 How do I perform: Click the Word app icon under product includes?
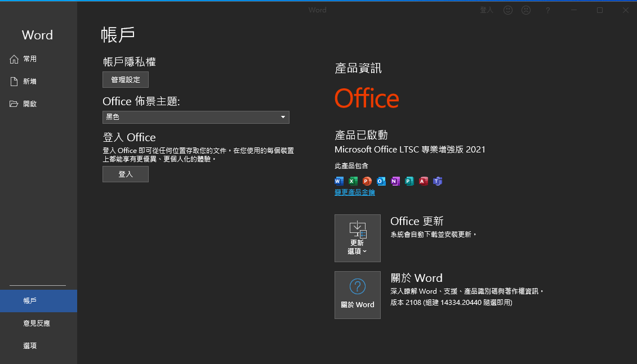point(339,181)
